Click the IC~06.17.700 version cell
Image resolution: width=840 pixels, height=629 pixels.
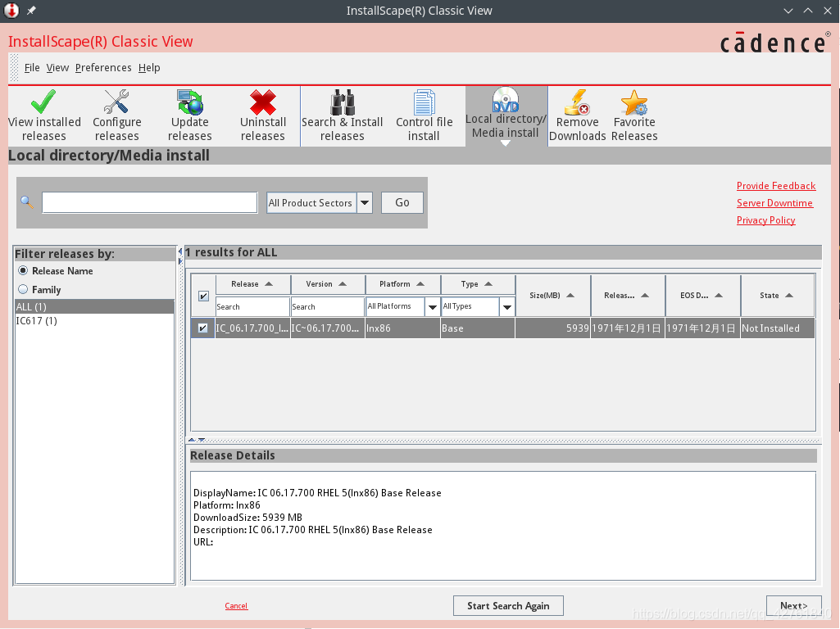[x=327, y=328]
